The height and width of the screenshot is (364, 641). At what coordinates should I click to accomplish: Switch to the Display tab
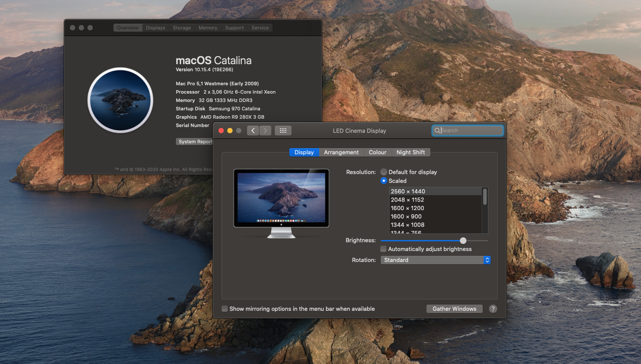click(x=304, y=152)
